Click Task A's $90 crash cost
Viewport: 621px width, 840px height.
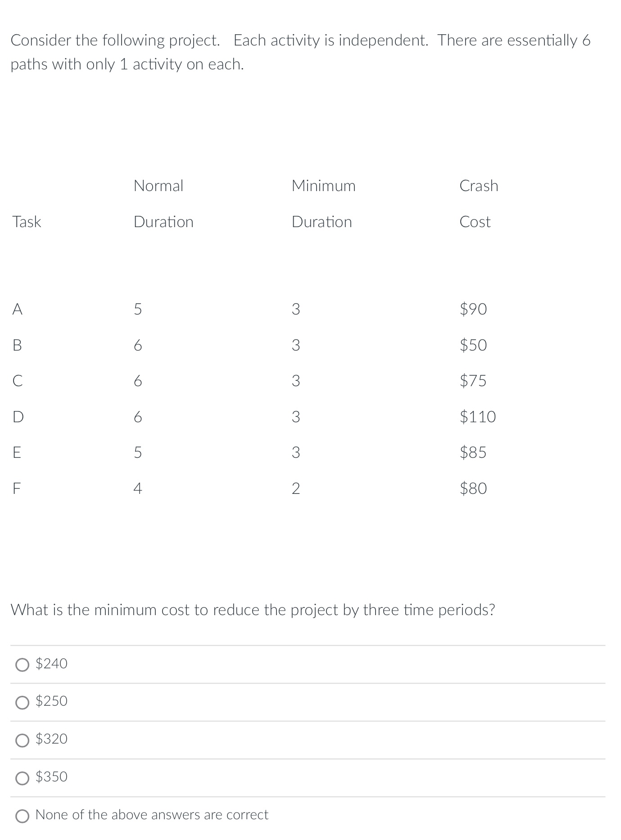473,309
